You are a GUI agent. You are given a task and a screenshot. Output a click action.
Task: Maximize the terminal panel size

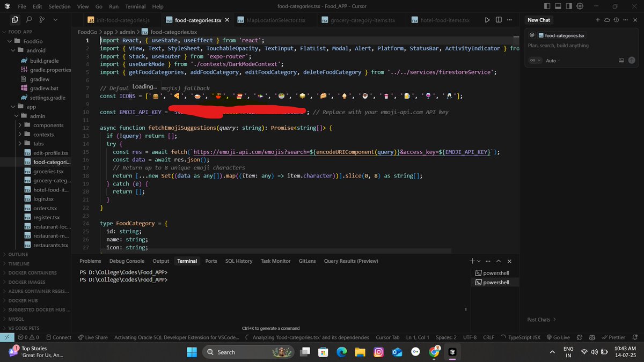499,261
